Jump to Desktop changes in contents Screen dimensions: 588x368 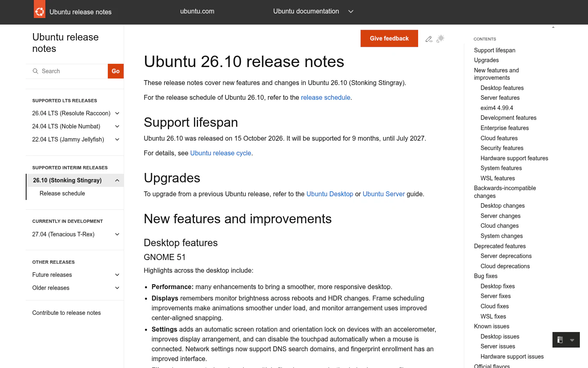pos(503,206)
